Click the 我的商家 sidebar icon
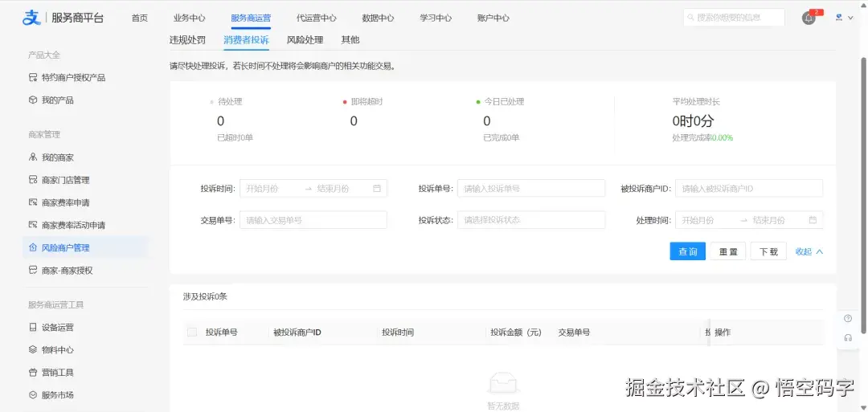The height and width of the screenshot is (412, 868). [33, 157]
